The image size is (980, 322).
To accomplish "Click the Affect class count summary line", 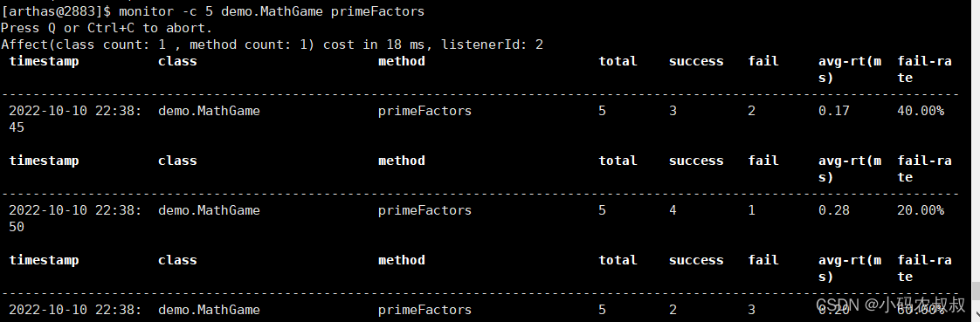I will click(x=272, y=45).
